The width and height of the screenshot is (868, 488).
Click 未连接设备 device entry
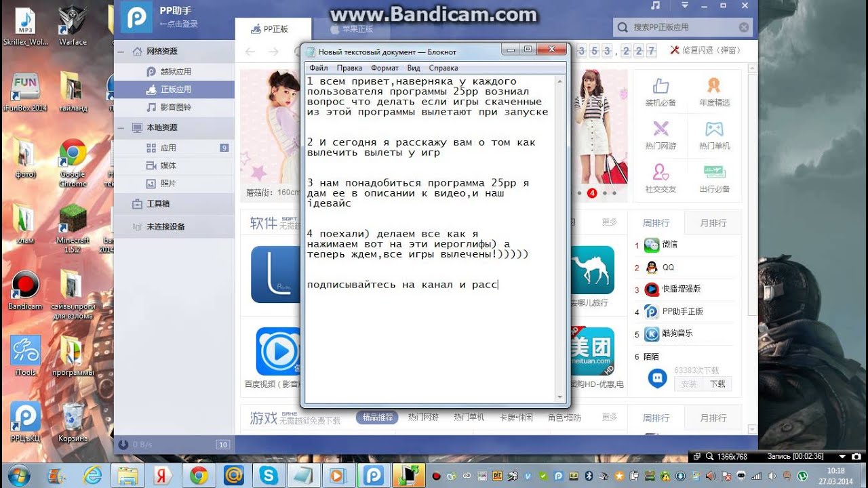[174, 226]
